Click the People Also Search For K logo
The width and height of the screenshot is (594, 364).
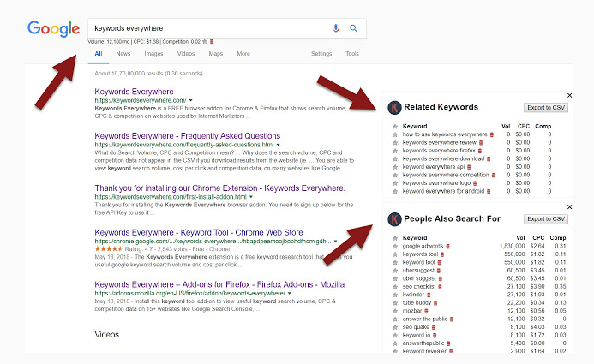(x=394, y=219)
